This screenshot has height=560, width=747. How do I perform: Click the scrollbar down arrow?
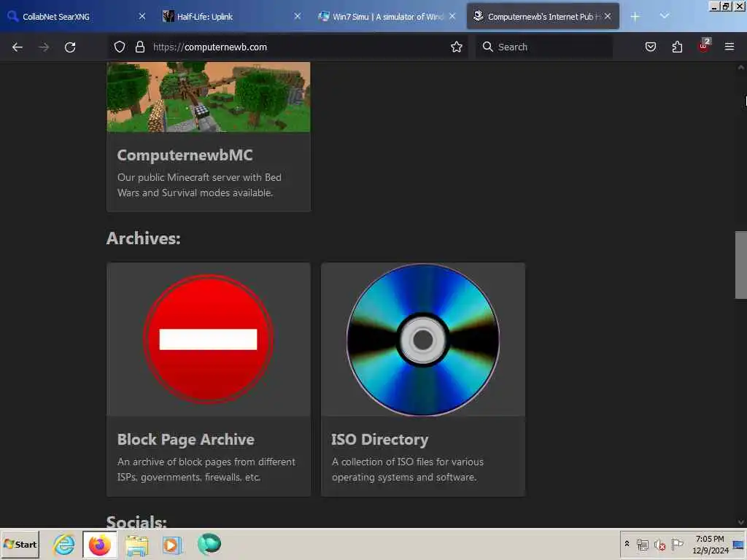[741, 522]
